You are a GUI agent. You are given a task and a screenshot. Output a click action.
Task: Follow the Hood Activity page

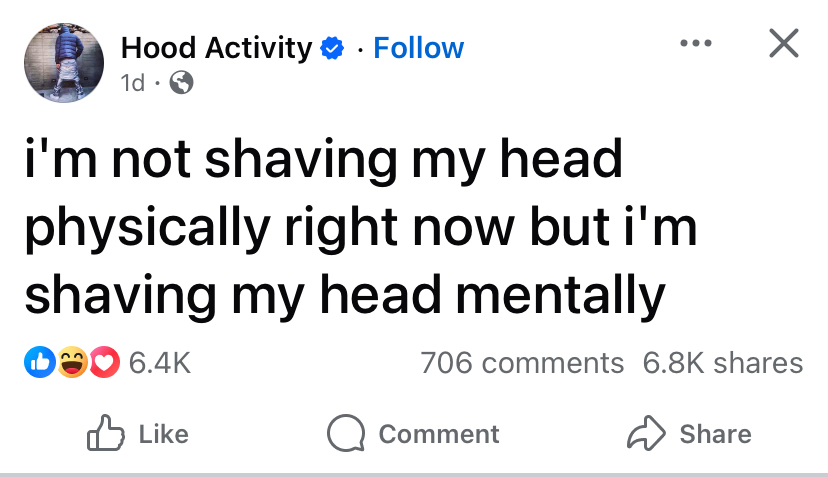click(418, 47)
